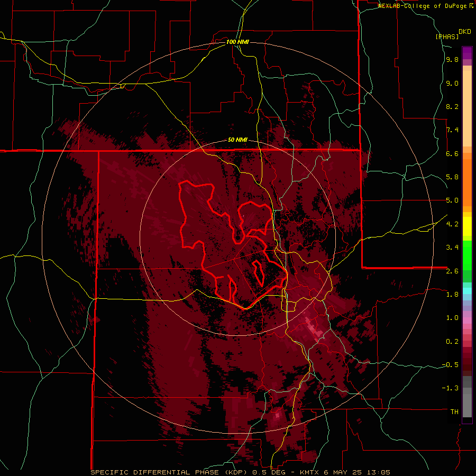This screenshot has width=476, height=476.
Task: Click the -1.3 scale value
Action: tap(450, 388)
